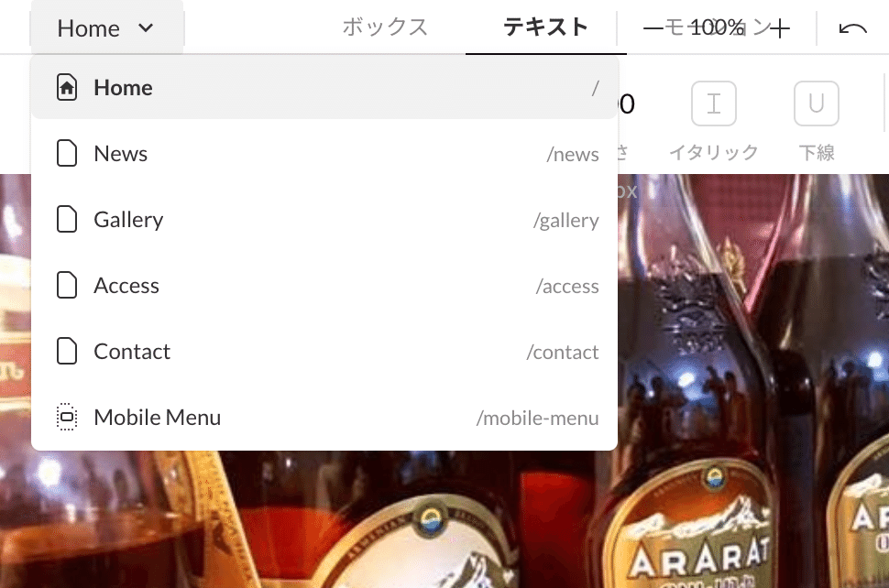This screenshot has width=889, height=588.
Task: Click the Home page house icon
Action: coord(66,88)
